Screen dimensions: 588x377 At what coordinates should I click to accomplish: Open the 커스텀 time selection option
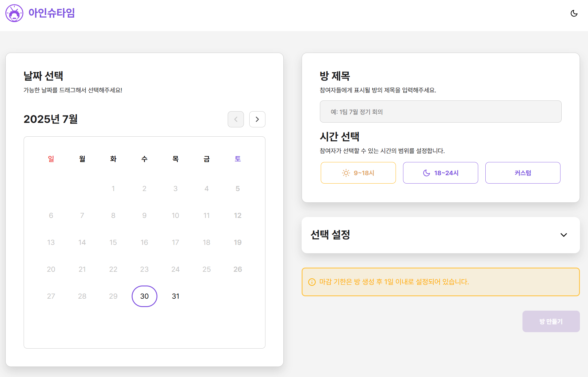coord(522,173)
